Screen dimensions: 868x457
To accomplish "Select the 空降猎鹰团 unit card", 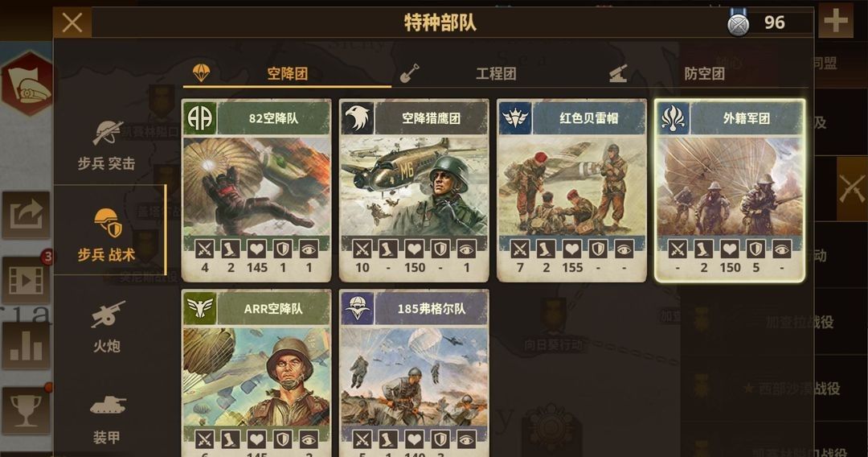I will point(414,191).
